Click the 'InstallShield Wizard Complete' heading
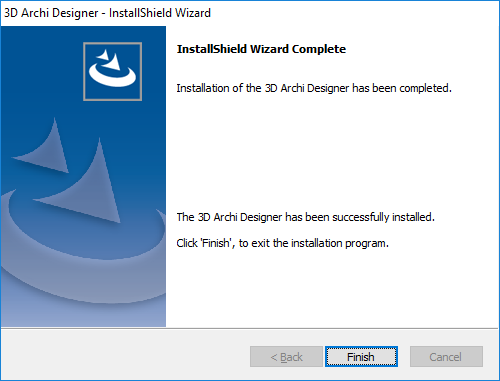 point(261,49)
